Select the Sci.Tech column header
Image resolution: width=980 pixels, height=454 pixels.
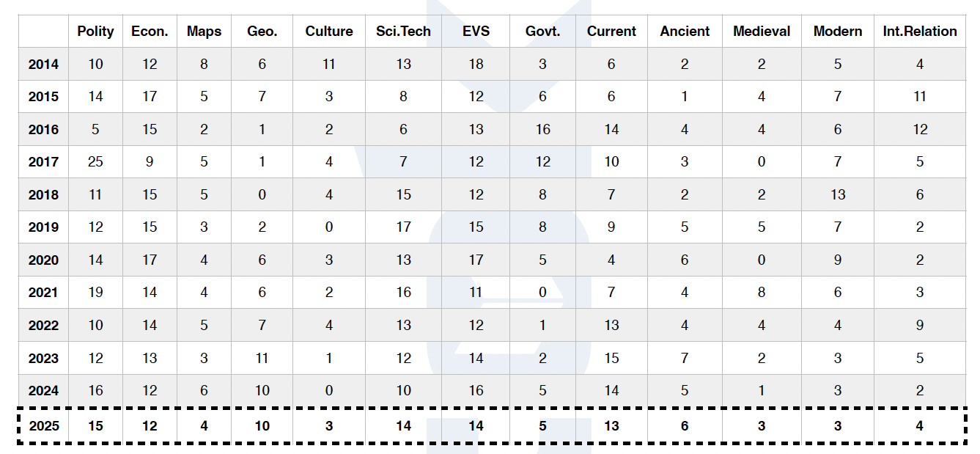pyautogui.click(x=403, y=32)
